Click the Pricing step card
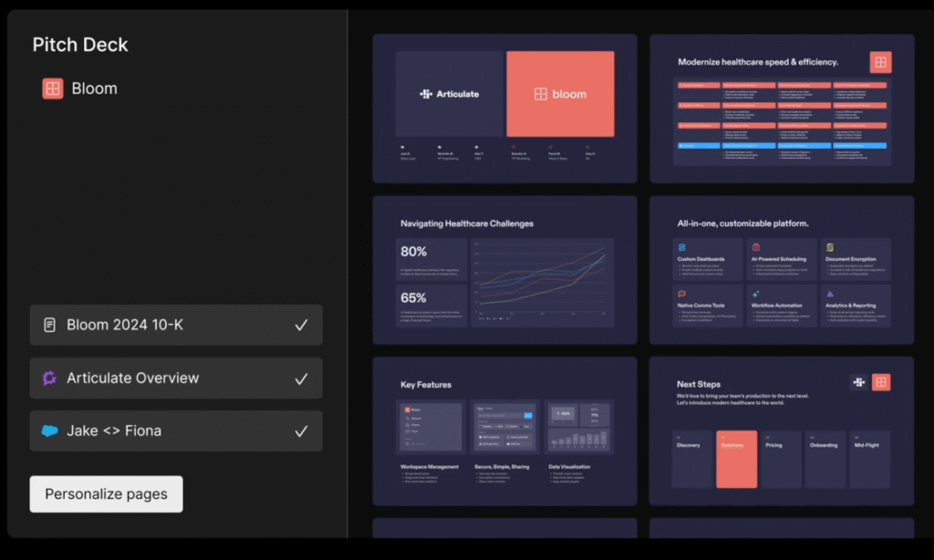934x560 pixels. click(x=781, y=460)
